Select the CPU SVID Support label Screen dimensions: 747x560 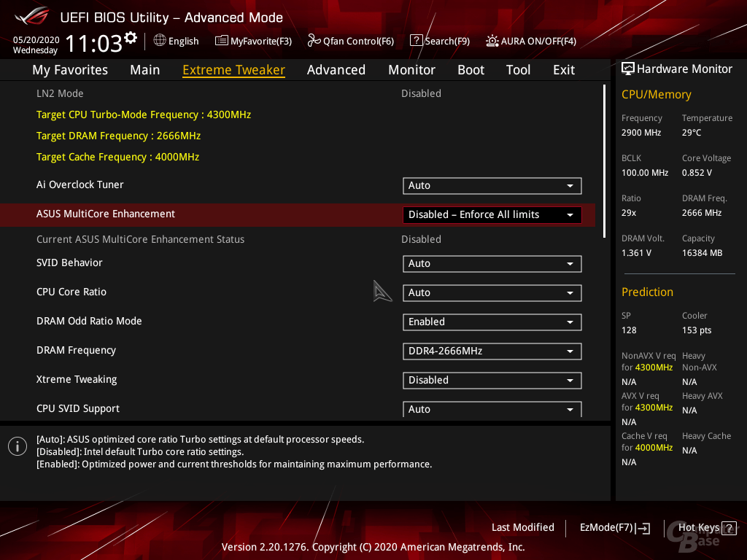[x=78, y=408]
